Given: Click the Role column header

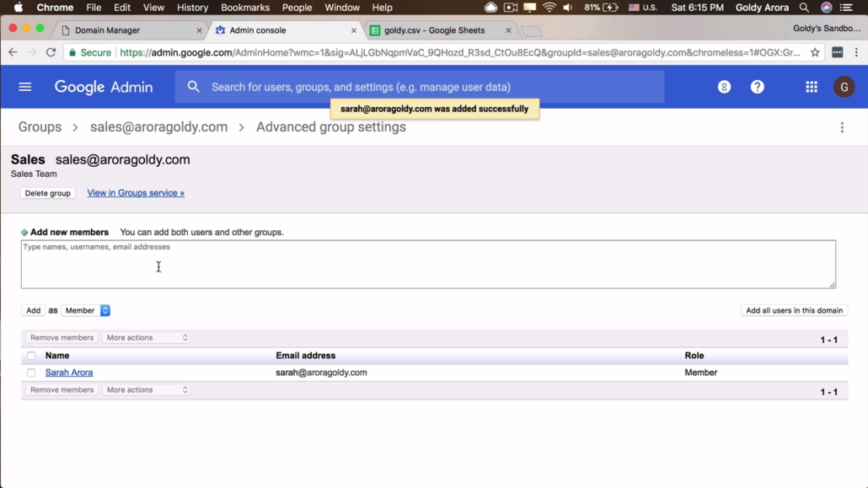Looking at the screenshot, I should (x=694, y=356).
